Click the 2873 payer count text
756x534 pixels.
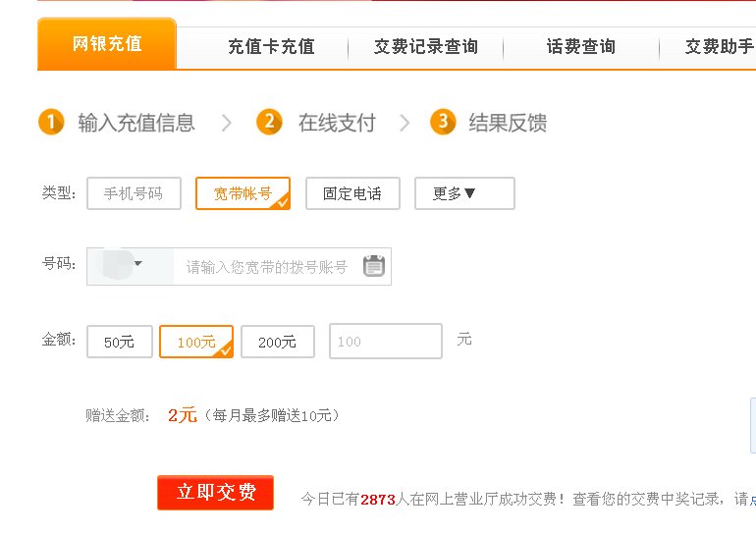(378, 500)
